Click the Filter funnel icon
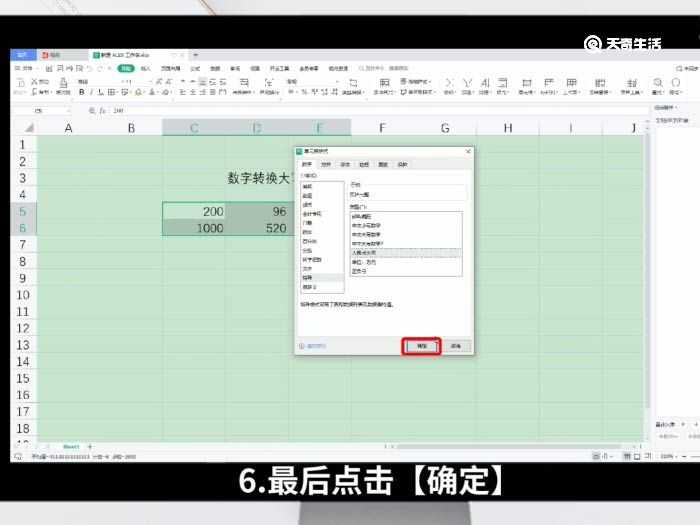Image resolution: width=700 pixels, height=525 pixels. tap(467, 85)
